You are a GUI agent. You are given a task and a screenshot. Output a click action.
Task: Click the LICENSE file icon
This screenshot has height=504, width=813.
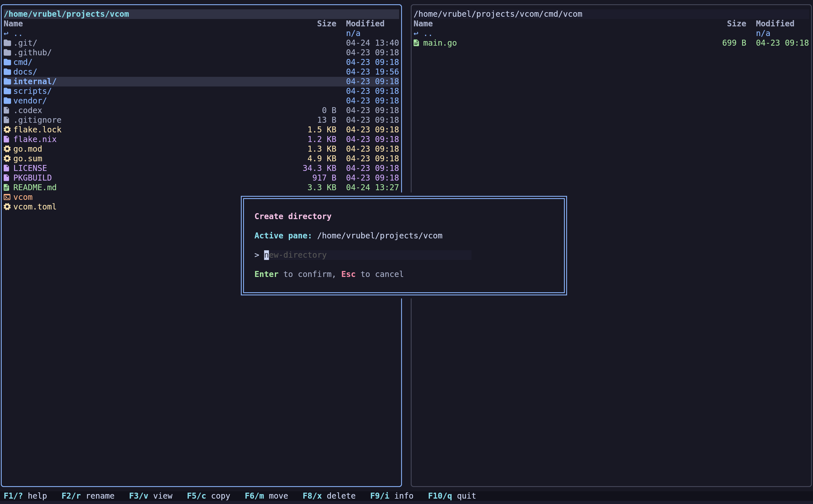tap(6, 168)
